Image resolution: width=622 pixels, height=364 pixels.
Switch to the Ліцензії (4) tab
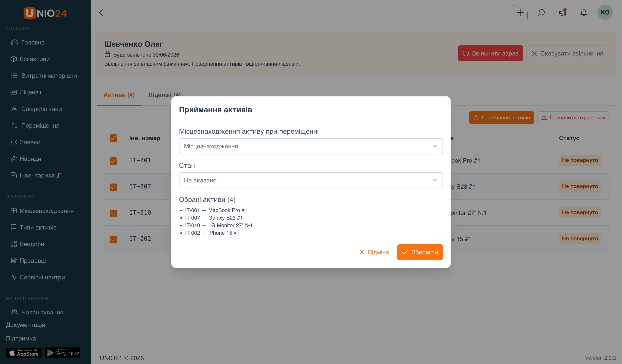[x=164, y=95]
